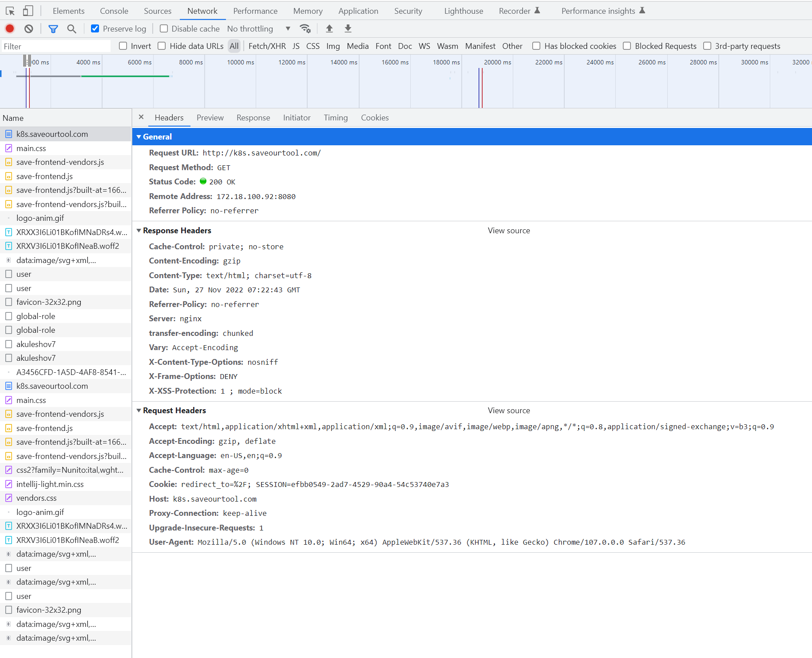Collapse the Request Headers section
This screenshot has width=812, height=658.
(139, 410)
